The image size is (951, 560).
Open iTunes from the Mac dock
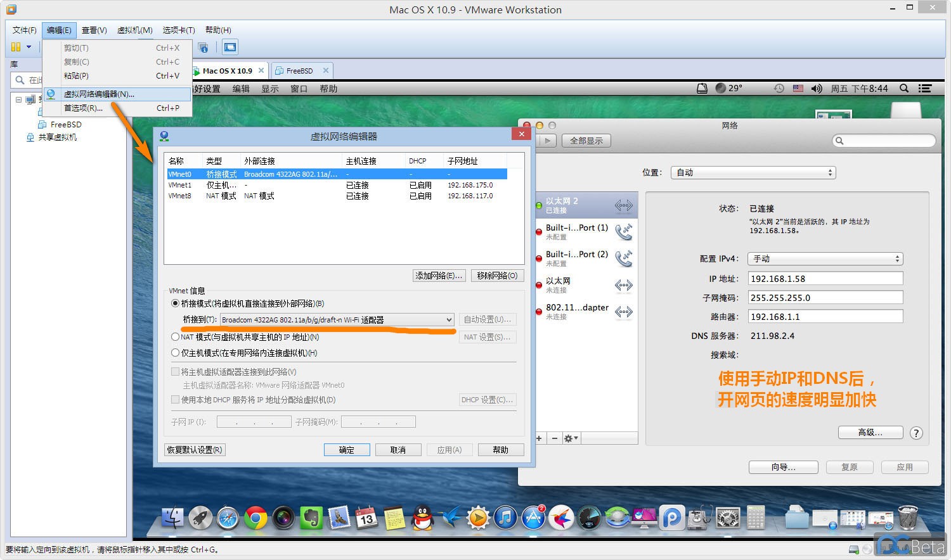pos(505,518)
